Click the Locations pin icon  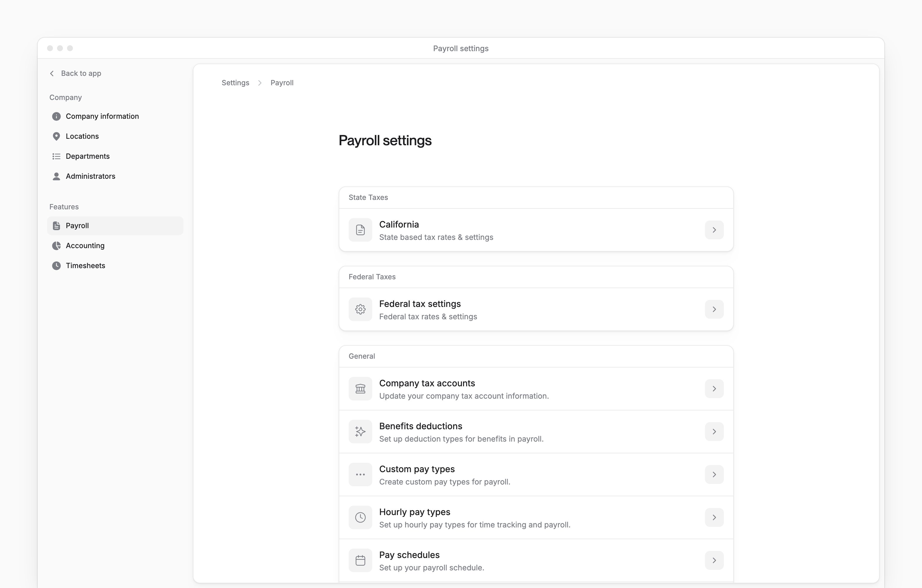pyautogui.click(x=56, y=136)
